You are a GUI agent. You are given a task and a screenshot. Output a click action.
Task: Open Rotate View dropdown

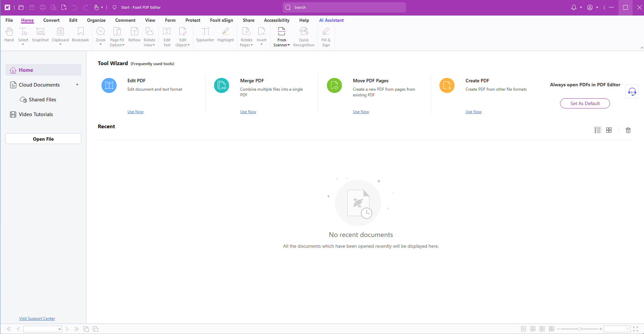154,45
